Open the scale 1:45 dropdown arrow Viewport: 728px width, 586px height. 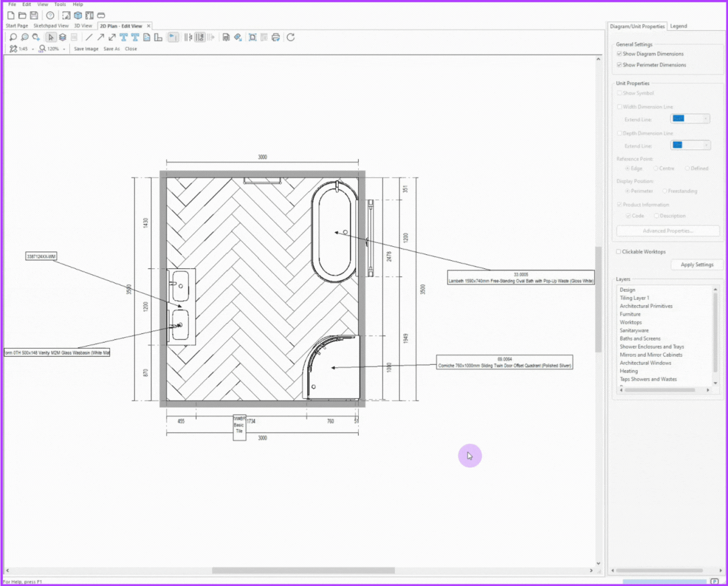(x=32, y=49)
